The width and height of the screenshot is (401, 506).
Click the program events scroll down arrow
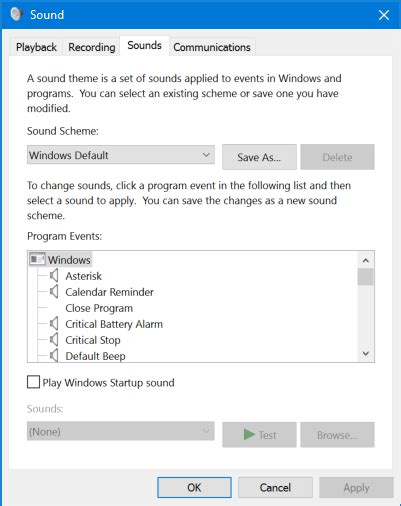(x=366, y=354)
